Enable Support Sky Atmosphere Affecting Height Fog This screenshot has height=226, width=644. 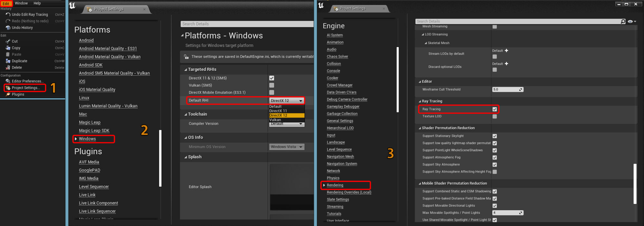click(495, 172)
